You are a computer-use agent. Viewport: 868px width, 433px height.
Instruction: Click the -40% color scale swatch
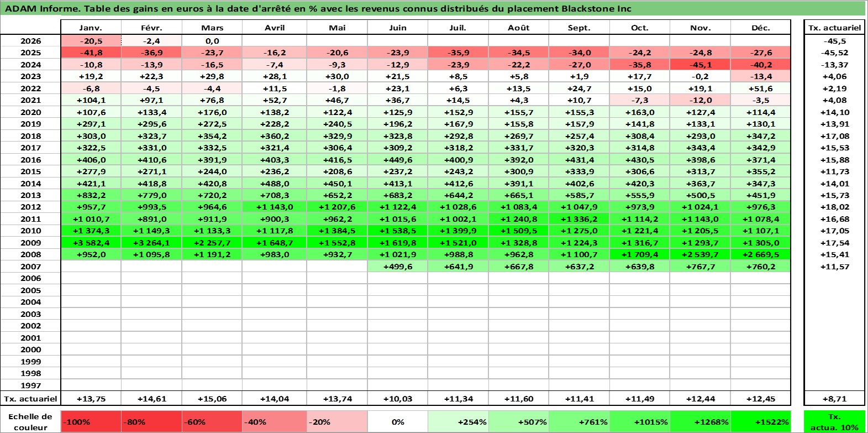point(275,422)
